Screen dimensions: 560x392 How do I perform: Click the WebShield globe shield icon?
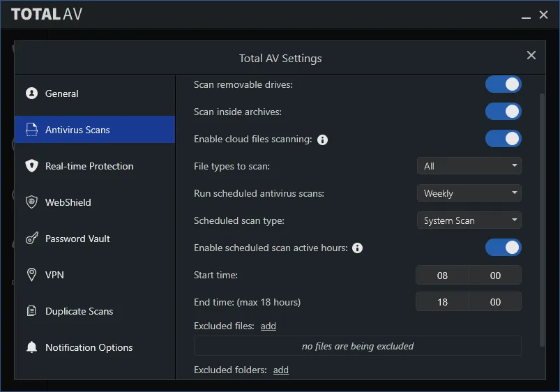click(31, 202)
